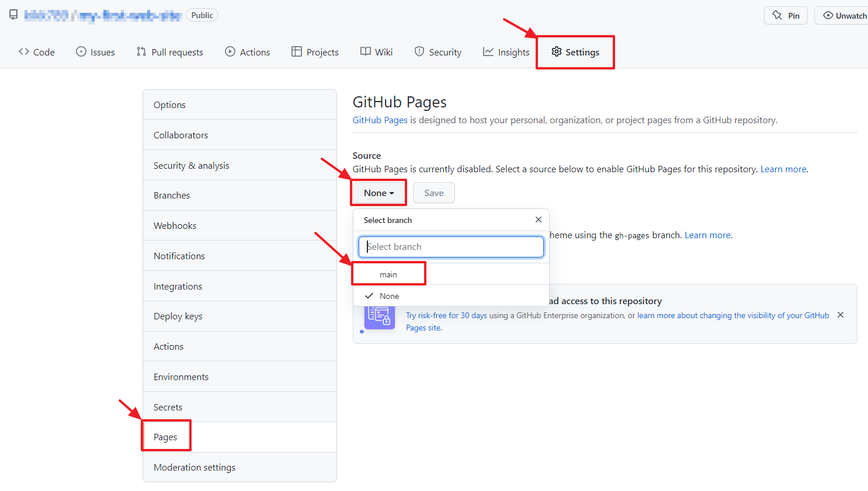Click the Pin repository button
The image size is (868, 491).
tap(786, 16)
